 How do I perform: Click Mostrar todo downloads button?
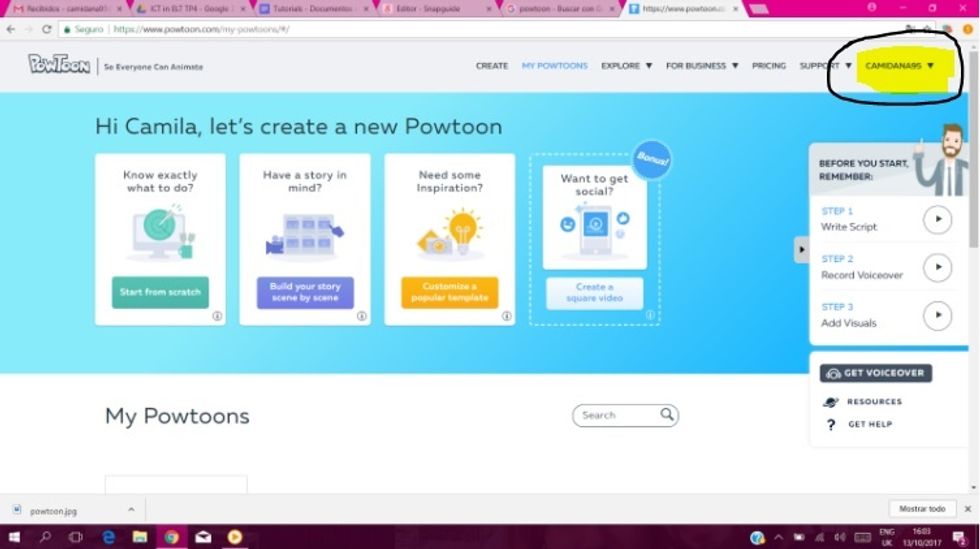pos(922,509)
